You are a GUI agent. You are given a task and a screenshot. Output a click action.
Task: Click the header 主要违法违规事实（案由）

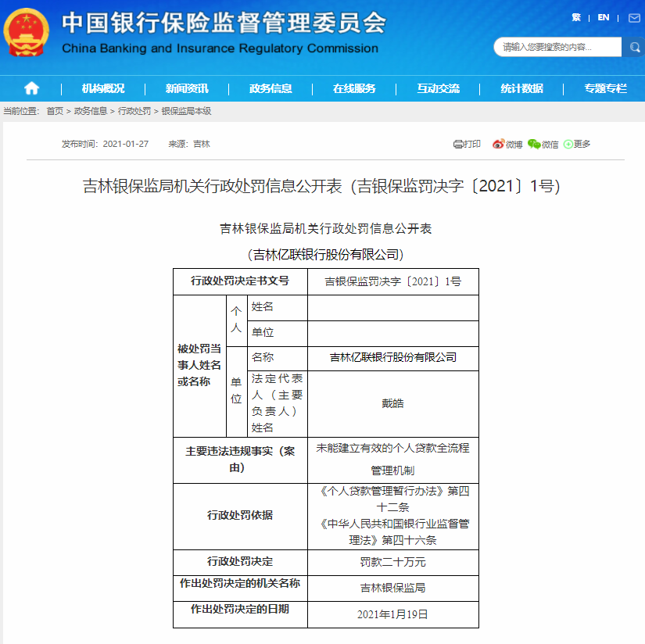pos(240,460)
